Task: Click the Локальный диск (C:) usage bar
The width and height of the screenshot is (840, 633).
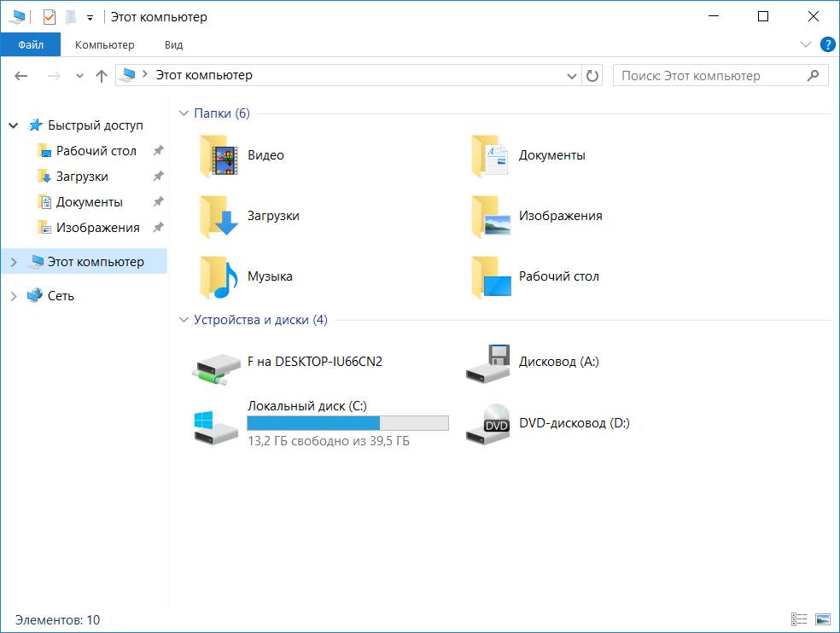Action: point(347,423)
